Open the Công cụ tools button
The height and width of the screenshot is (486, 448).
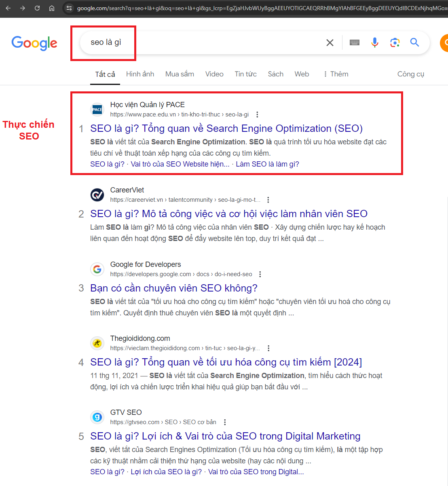410,74
